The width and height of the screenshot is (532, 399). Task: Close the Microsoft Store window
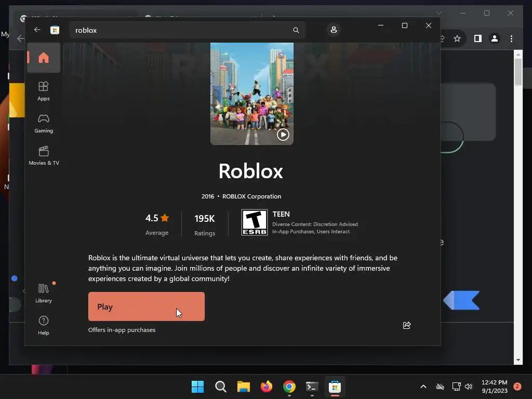[x=429, y=25]
